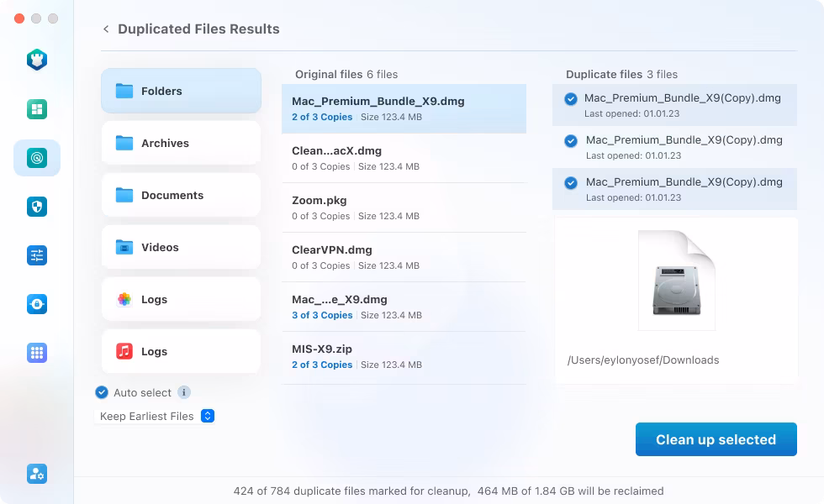This screenshot has height=504, width=824.
Task: Open the blue shield protection sidebar icon
Action: pos(37,207)
